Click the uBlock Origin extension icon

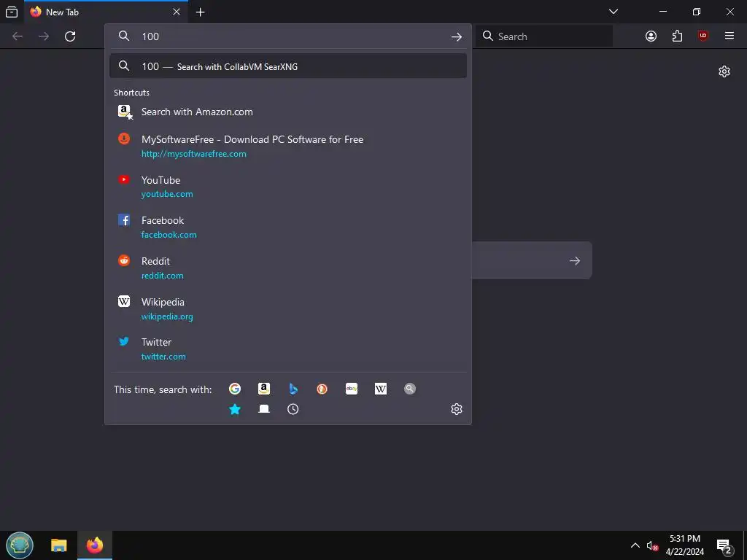click(703, 36)
